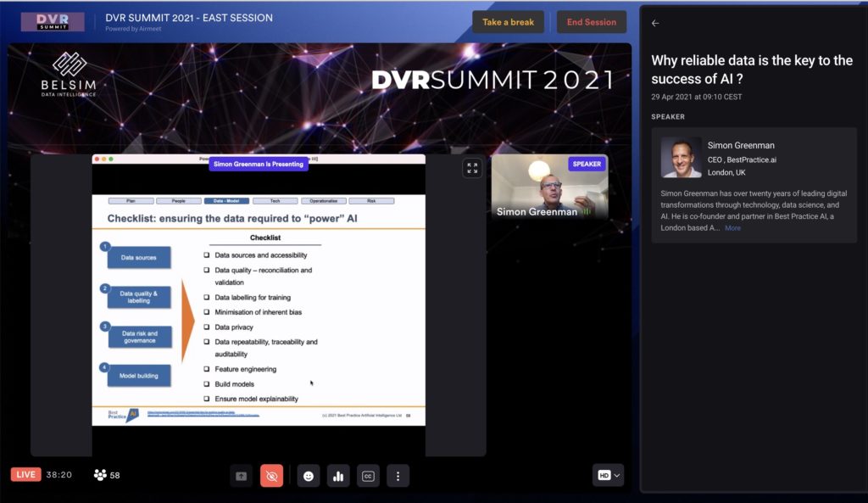The width and height of the screenshot is (868, 503).
Task: Click the Data sources box on slide
Action: [x=139, y=258]
